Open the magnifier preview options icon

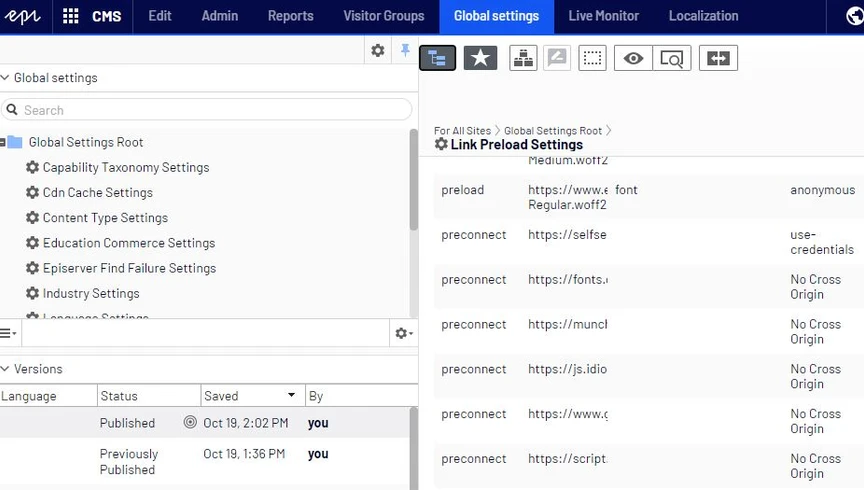click(x=672, y=58)
